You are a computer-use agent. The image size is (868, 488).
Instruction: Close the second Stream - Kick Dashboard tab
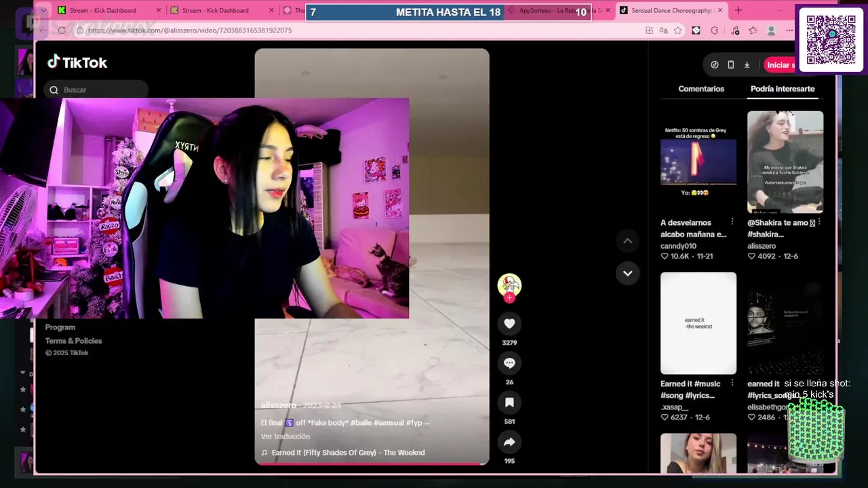(x=272, y=10)
